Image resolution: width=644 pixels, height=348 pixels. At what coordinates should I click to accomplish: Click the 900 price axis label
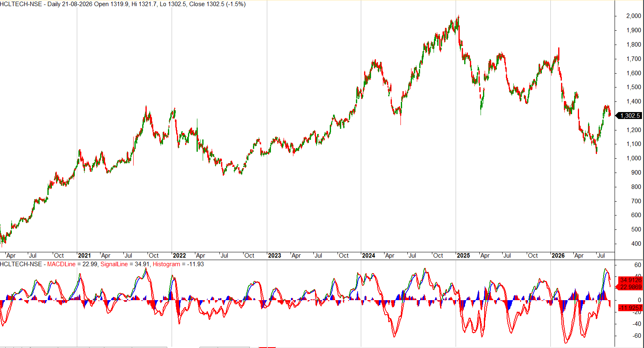pyautogui.click(x=636, y=173)
